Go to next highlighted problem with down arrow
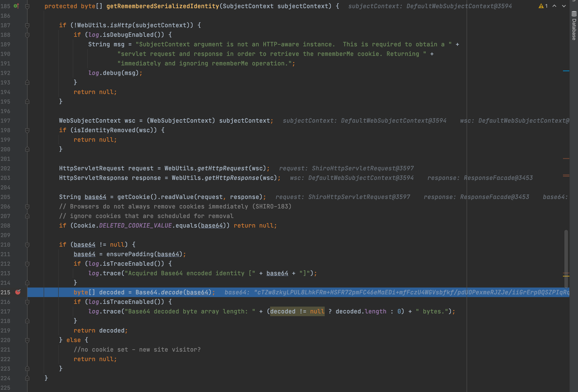 tap(564, 6)
